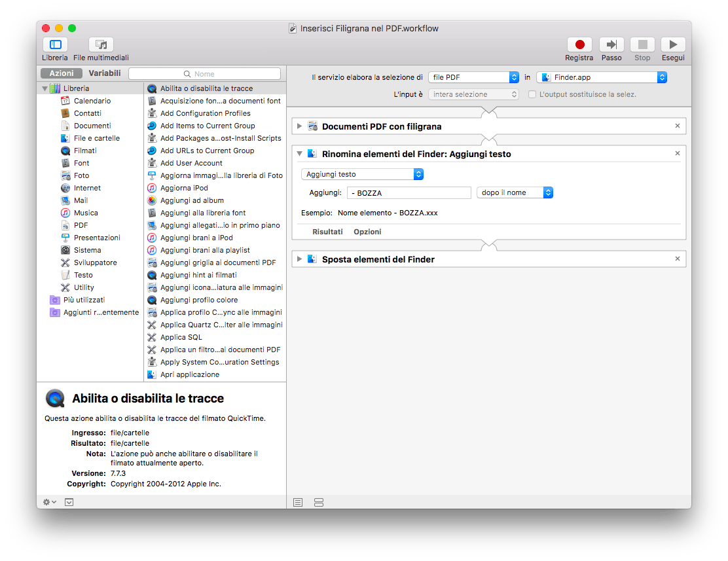The width and height of the screenshot is (728, 561).
Task: Open the dopo il nome dropdown
Action: point(515,192)
